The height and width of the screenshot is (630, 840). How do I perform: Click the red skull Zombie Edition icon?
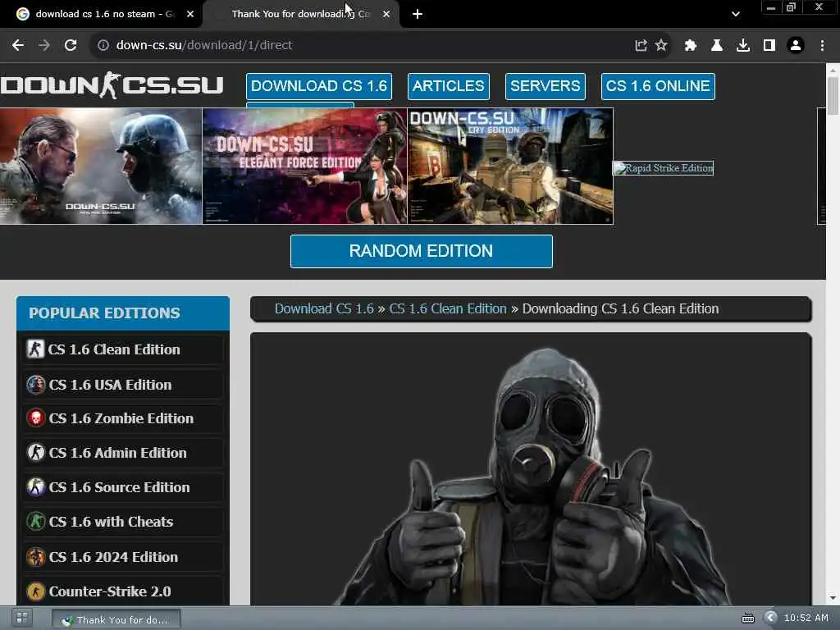point(36,418)
